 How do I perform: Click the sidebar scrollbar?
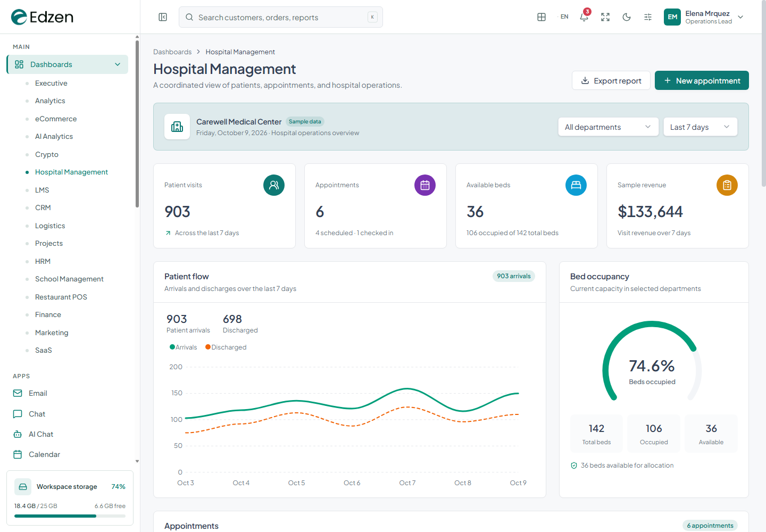click(137, 125)
